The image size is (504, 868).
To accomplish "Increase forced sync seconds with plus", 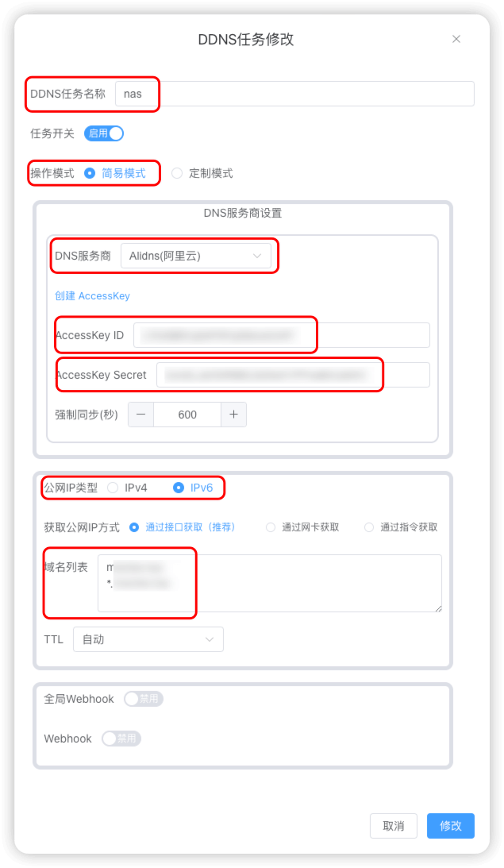I will [233, 415].
